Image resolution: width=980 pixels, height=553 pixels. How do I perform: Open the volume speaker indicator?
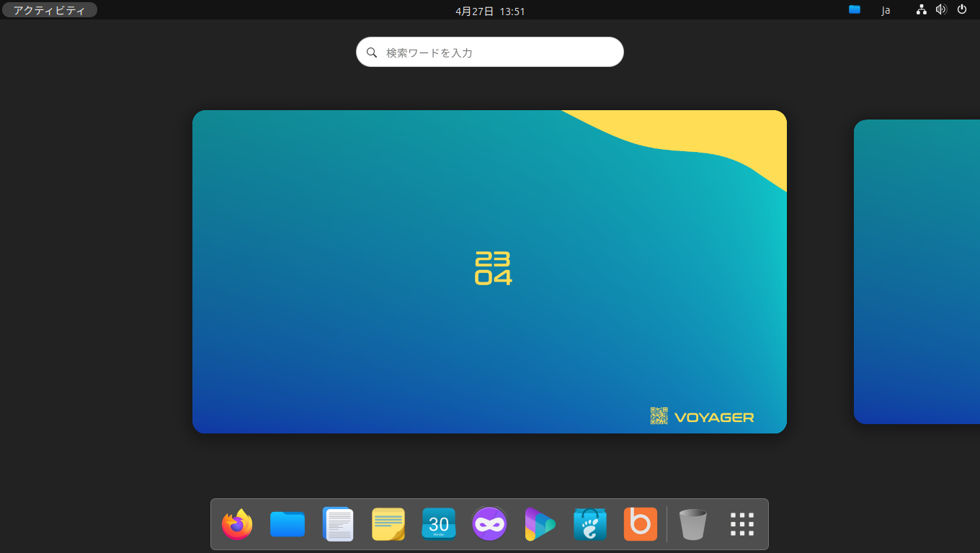coord(941,10)
